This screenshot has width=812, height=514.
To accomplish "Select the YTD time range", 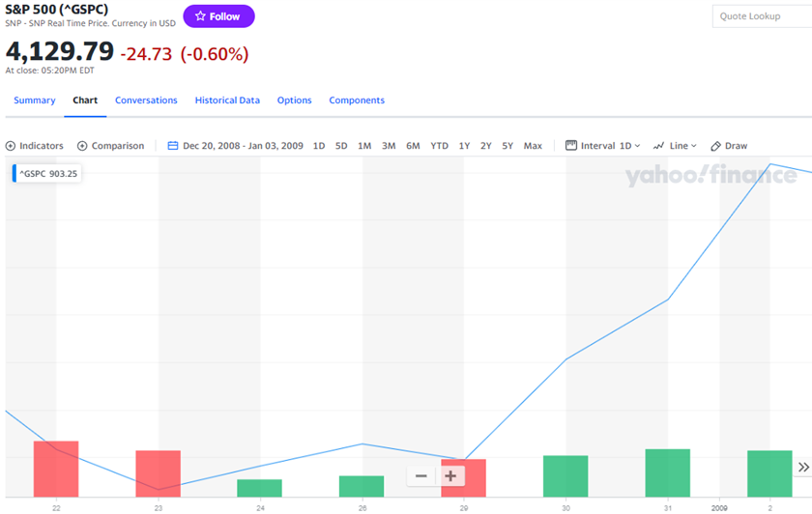I will click(439, 146).
